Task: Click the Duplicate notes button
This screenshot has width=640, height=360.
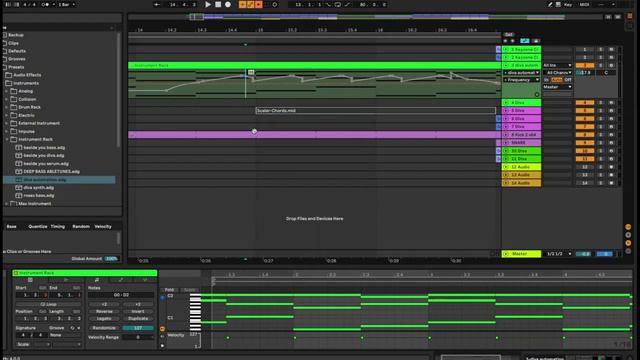Action: coord(138,319)
